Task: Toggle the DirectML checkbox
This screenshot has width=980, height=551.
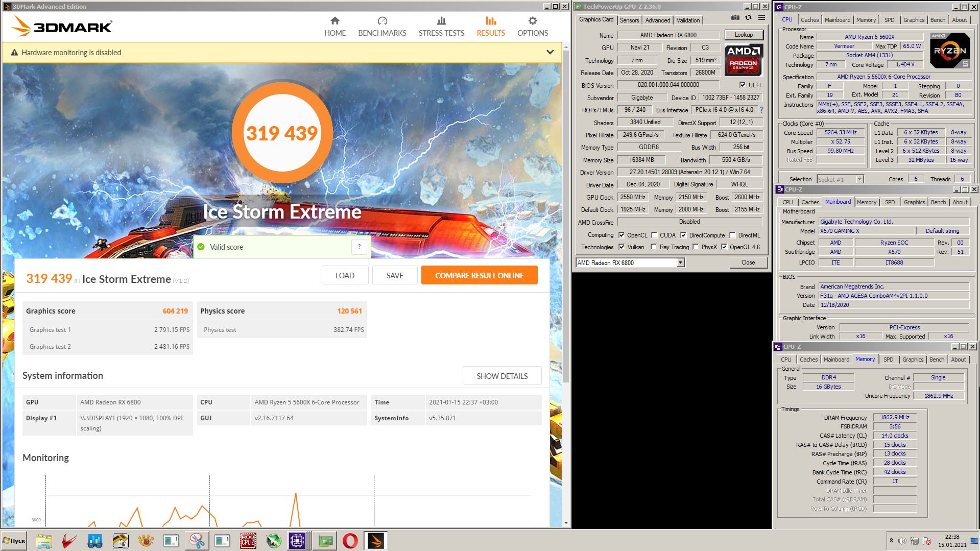Action: (732, 235)
